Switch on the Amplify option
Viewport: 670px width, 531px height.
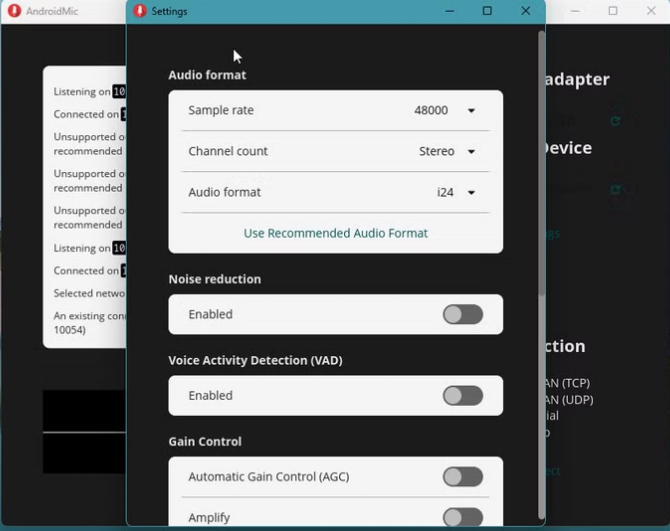click(462, 517)
